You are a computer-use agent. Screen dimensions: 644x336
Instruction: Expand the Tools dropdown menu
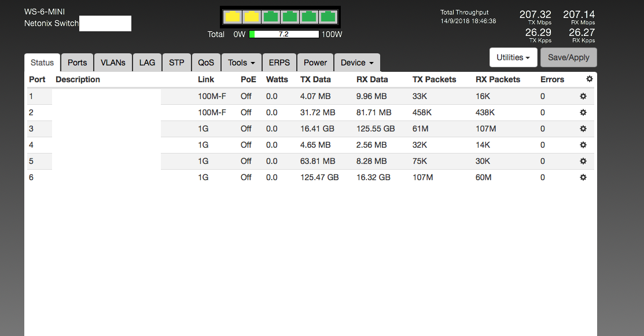(x=241, y=63)
